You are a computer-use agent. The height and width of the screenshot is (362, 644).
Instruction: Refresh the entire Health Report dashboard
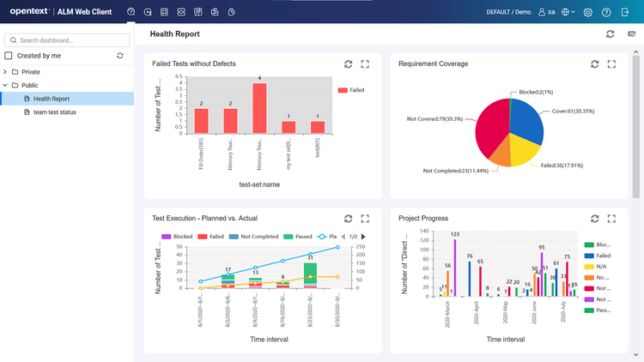click(610, 34)
